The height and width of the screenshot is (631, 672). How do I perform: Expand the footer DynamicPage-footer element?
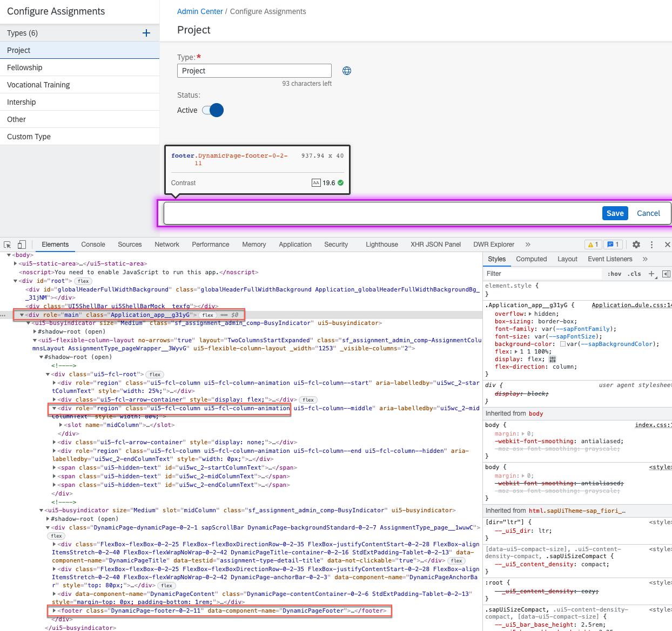coord(54,610)
